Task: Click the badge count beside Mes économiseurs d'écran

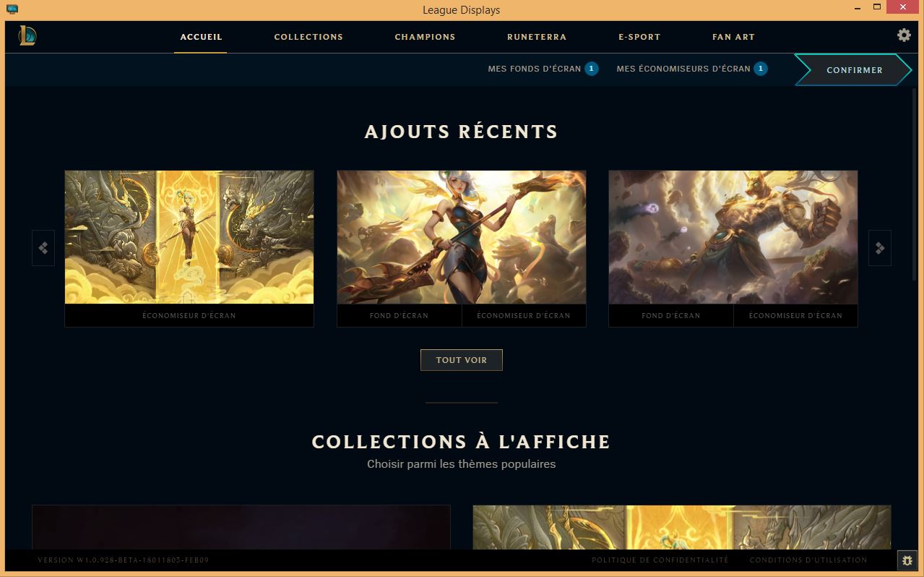Action: (760, 69)
